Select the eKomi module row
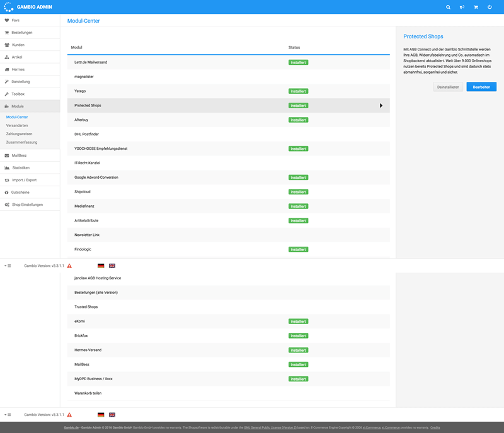 pos(229,321)
